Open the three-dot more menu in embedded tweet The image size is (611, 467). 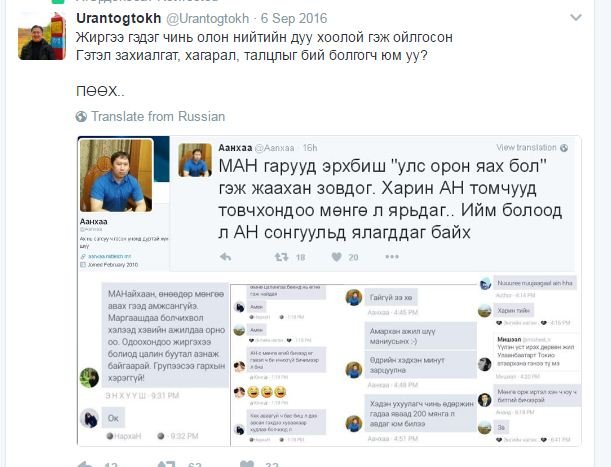click(392, 256)
